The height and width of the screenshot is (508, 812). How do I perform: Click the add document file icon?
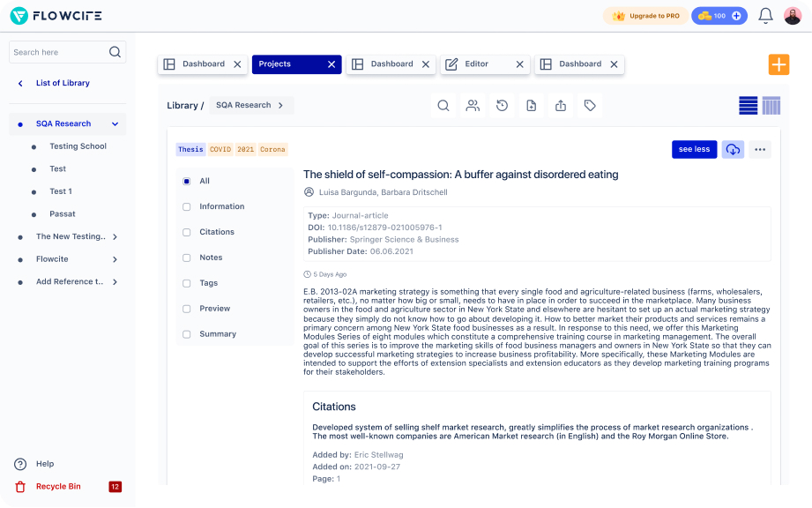[531, 106]
